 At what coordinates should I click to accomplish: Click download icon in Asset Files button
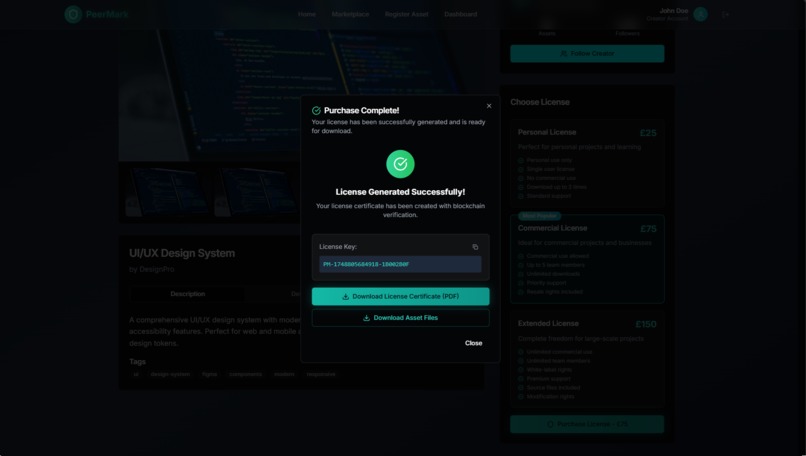(x=367, y=318)
